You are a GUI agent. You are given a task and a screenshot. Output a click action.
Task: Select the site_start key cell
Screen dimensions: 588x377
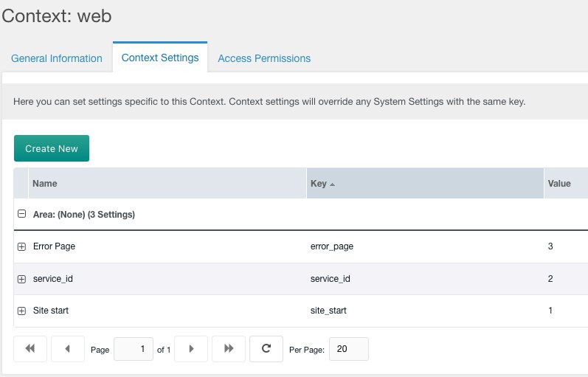pos(328,311)
